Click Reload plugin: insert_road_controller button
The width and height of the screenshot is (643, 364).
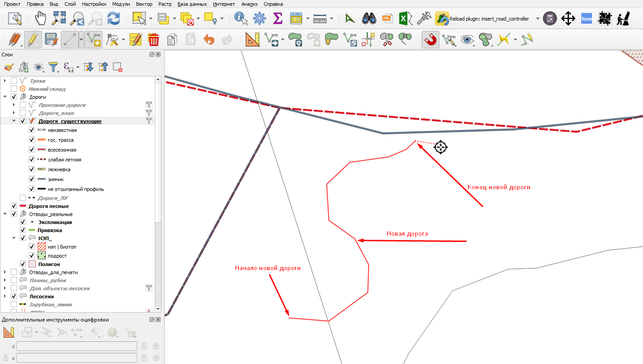pos(482,19)
